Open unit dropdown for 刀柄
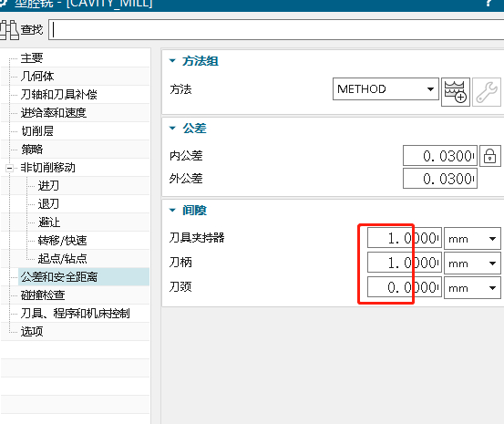The width and height of the screenshot is (504, 424). pyautogui.click(x=472, y=264)
